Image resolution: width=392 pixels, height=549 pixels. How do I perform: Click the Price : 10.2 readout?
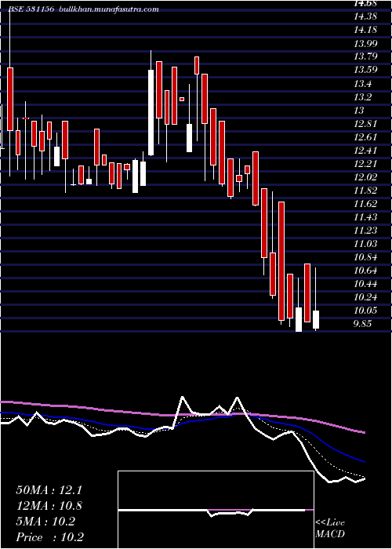(50, 537)
